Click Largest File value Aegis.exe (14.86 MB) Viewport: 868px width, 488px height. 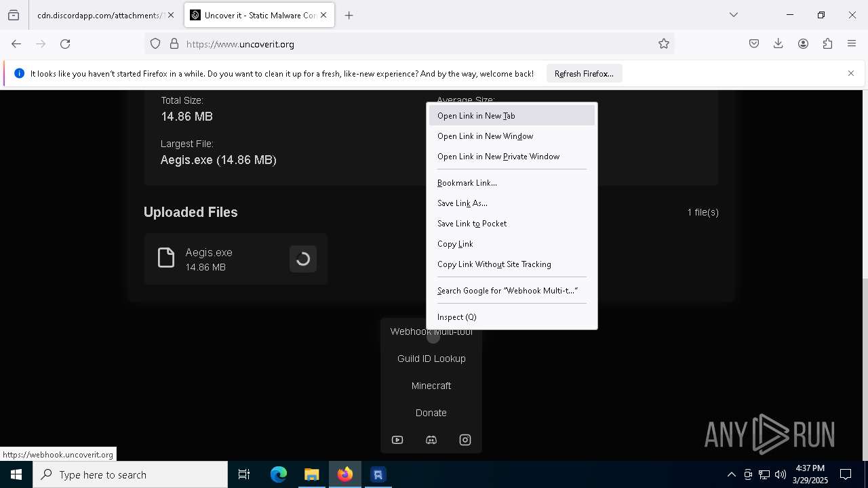(218, 160)
